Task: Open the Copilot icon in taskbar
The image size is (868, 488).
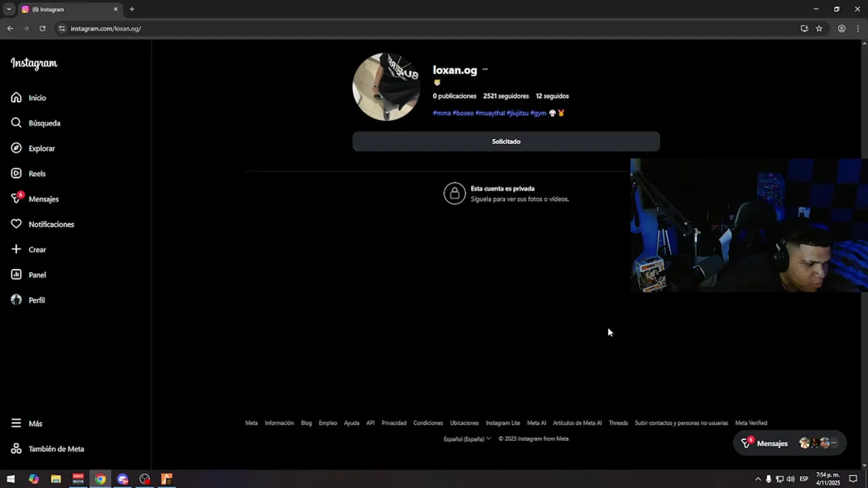Action: pos(33,479)
